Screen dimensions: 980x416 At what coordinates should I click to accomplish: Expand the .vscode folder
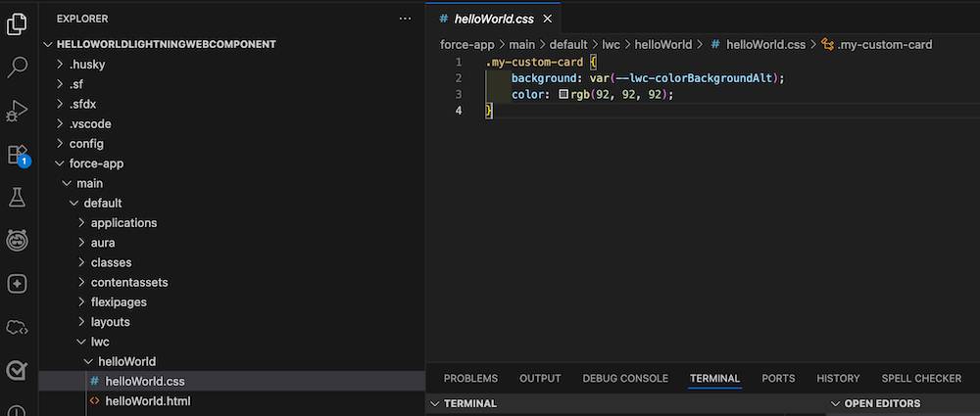(x=60, y=123)
